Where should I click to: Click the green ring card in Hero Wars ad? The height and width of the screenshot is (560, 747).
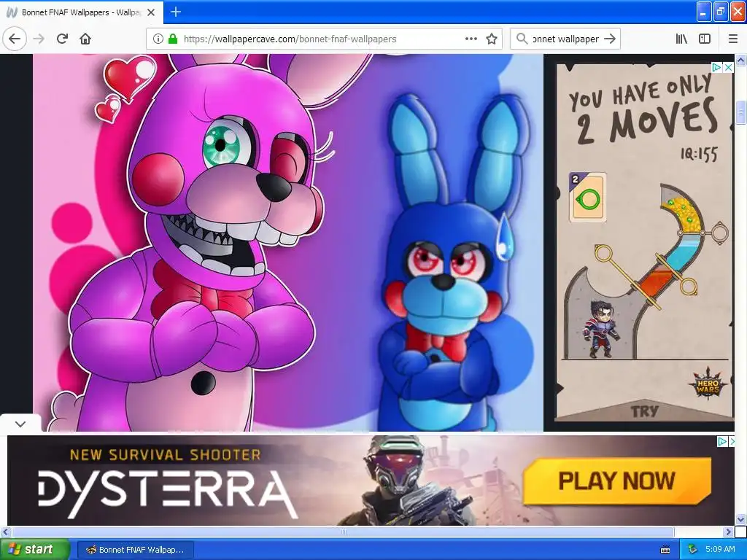[588, 197]
